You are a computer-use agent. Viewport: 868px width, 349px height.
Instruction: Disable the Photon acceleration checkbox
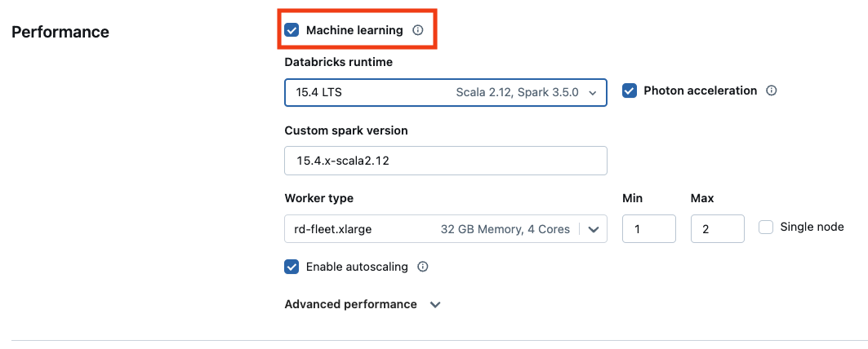click(630, 91)
